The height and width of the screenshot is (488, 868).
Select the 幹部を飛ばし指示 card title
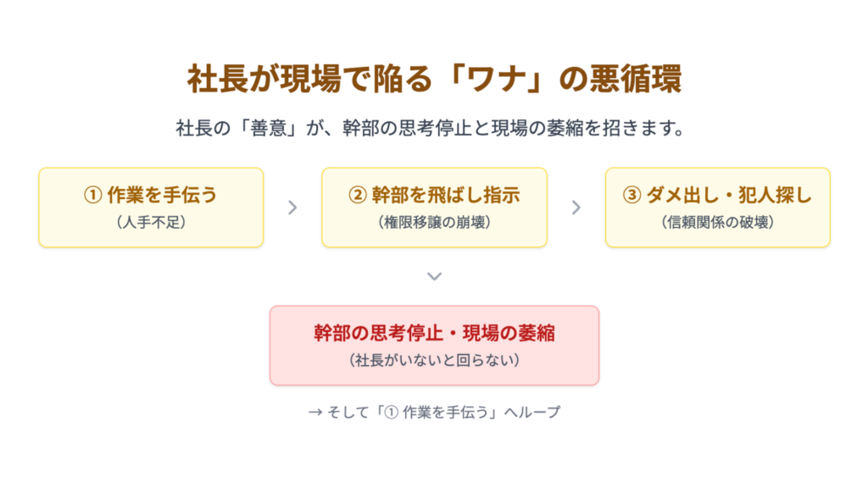(x=445, y=196)
